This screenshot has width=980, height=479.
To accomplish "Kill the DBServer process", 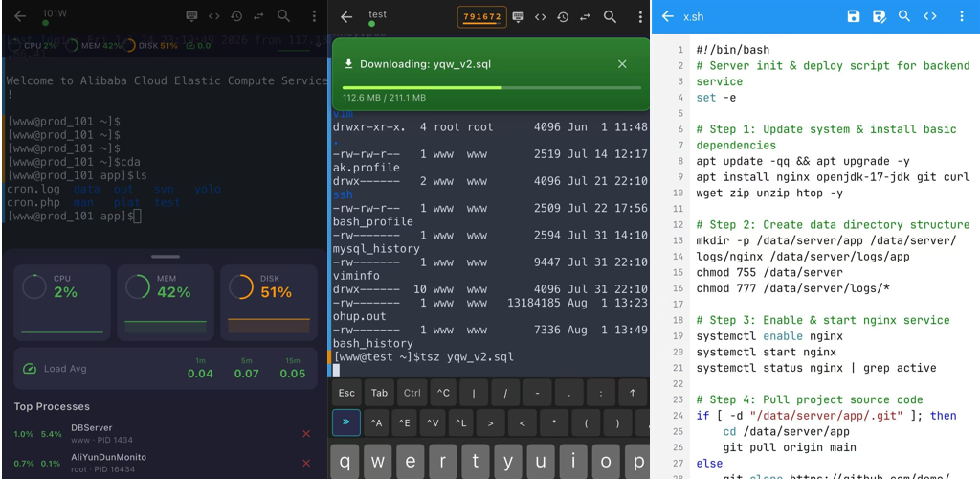I will 306,433.
